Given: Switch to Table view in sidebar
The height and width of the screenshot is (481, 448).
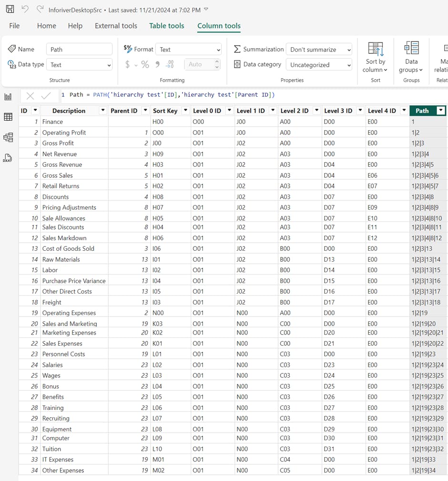Looking at the screenshot, I should click(x=8, y=117).
